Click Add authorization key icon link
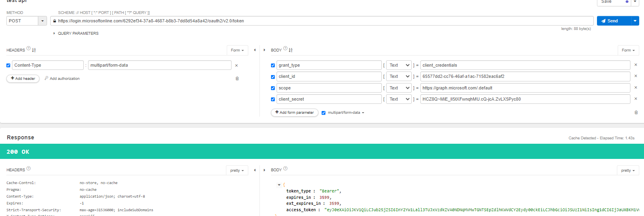This screenshot has width=644, height=216. (62, 79)
